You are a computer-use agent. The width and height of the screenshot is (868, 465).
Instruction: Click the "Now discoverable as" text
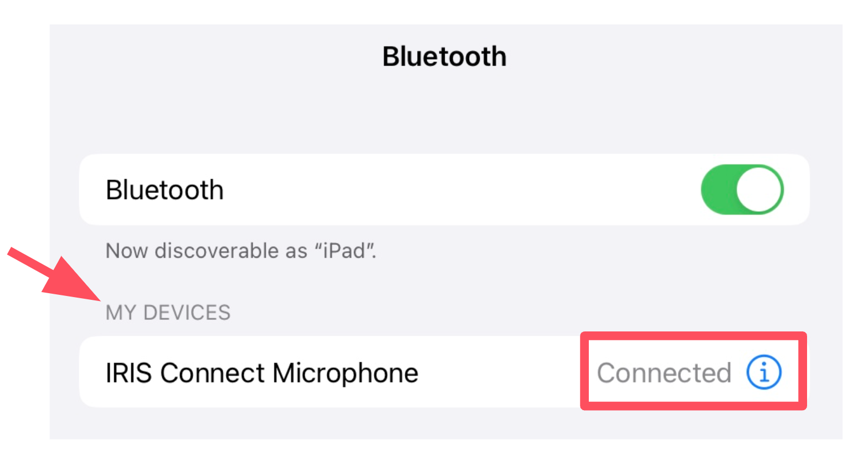[205, 251]
